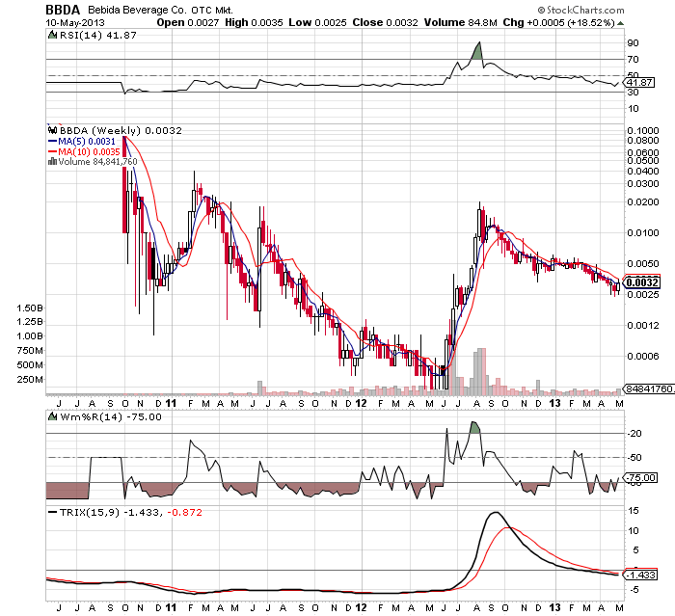Click the -75.00 Williams %R value tag
This screenshot has width=675, height=616.
point(640,478)
